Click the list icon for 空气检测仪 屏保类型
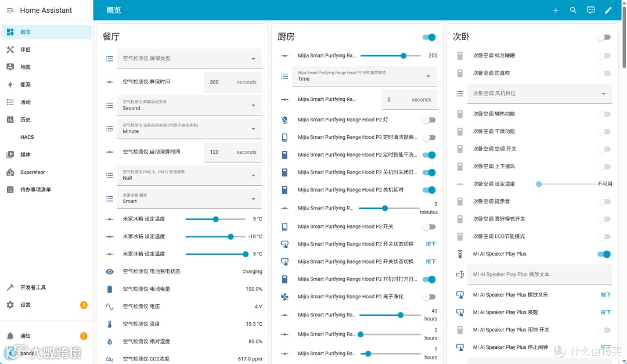This screenshot has width=627, height=364. (x=110, y=59)
